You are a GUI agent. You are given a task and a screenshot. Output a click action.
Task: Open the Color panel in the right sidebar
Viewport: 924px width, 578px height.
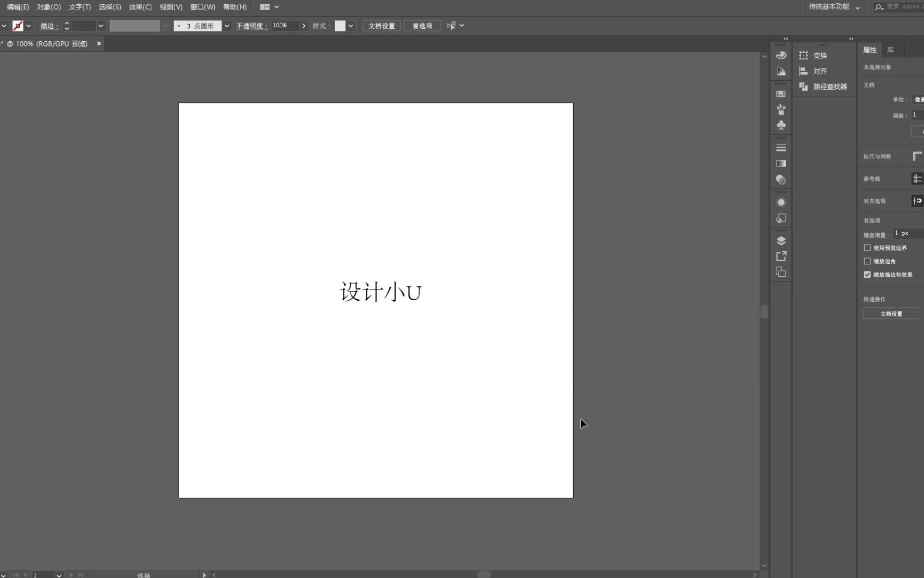[x=781, y=55]
